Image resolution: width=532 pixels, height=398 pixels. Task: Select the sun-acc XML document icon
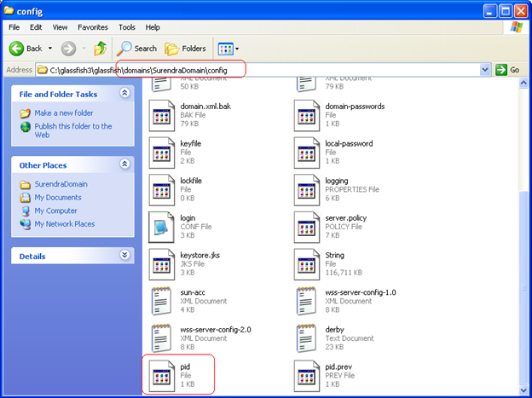(161, 302)
